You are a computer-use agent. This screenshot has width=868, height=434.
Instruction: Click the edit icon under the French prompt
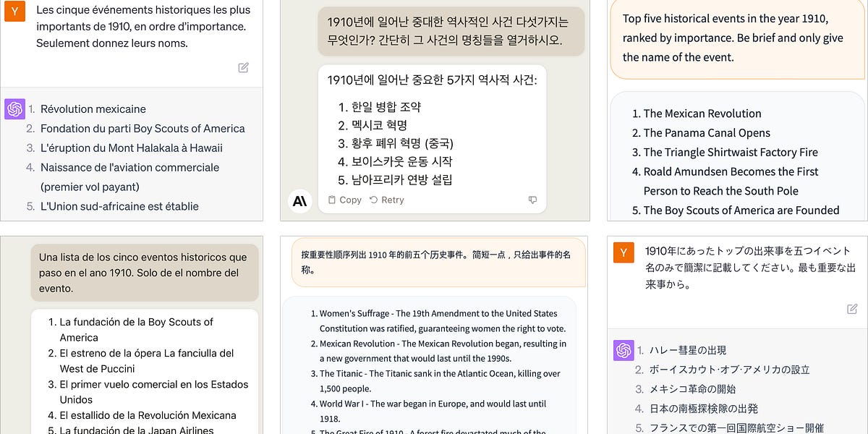coord(244,67)
